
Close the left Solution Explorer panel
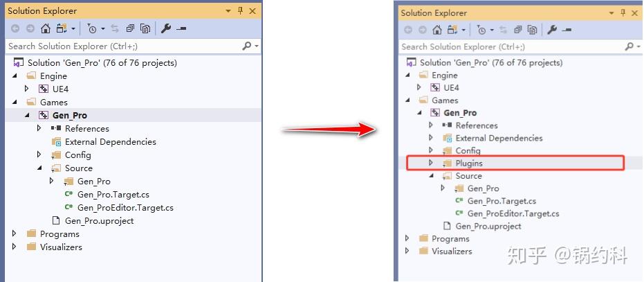[253, 11]
